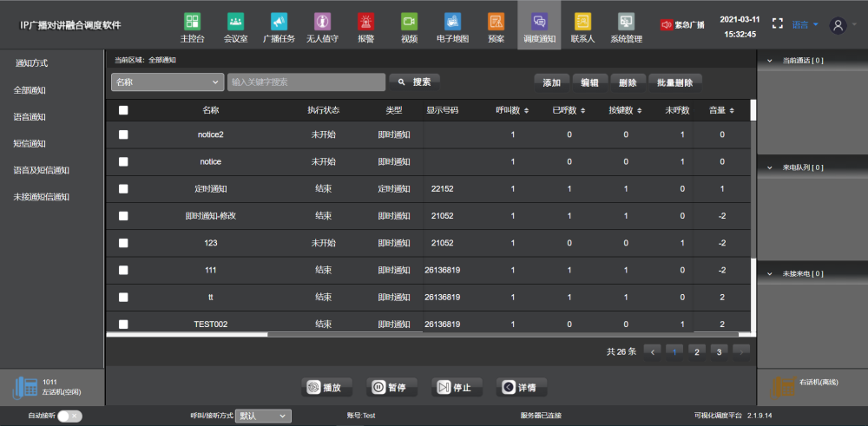This screenshot has height=426, width=868.
Task: Check the box for tt row
Action: click(123, 297)
